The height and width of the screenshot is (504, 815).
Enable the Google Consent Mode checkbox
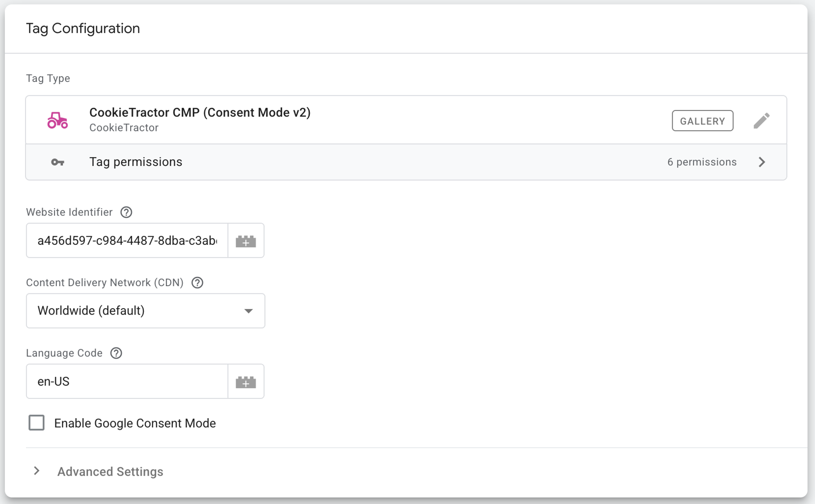[x=36, y=423]
